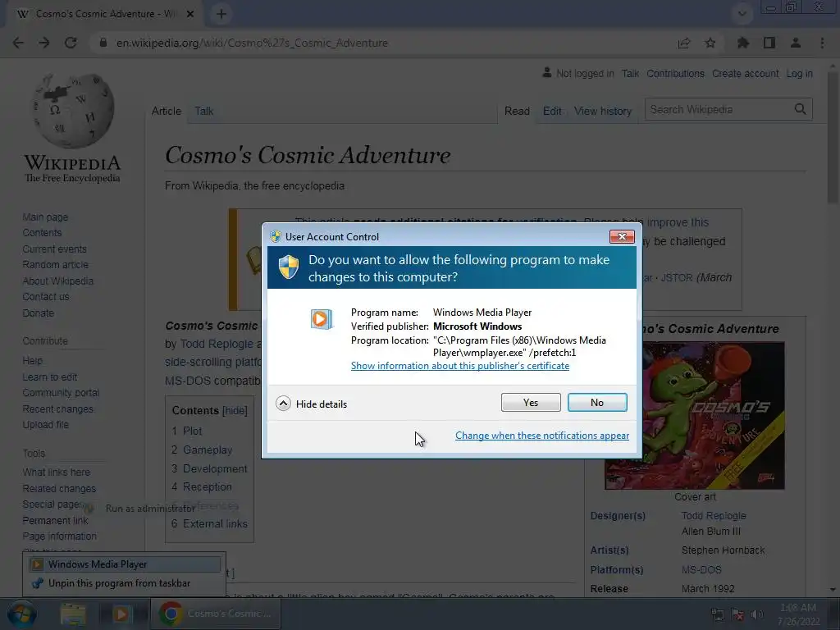Screen dimensions: 840x630
Task: Click No in the User Account Control dialog
Action: tap(597, 402)
